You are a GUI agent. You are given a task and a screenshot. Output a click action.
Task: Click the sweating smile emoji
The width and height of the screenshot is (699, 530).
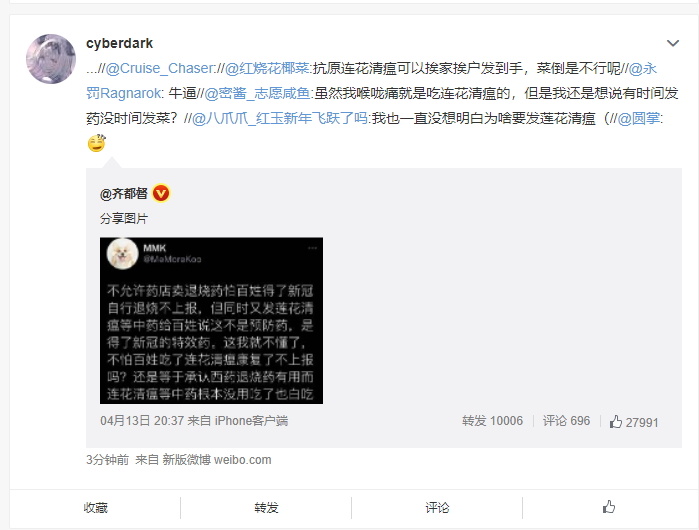(97, 143)
